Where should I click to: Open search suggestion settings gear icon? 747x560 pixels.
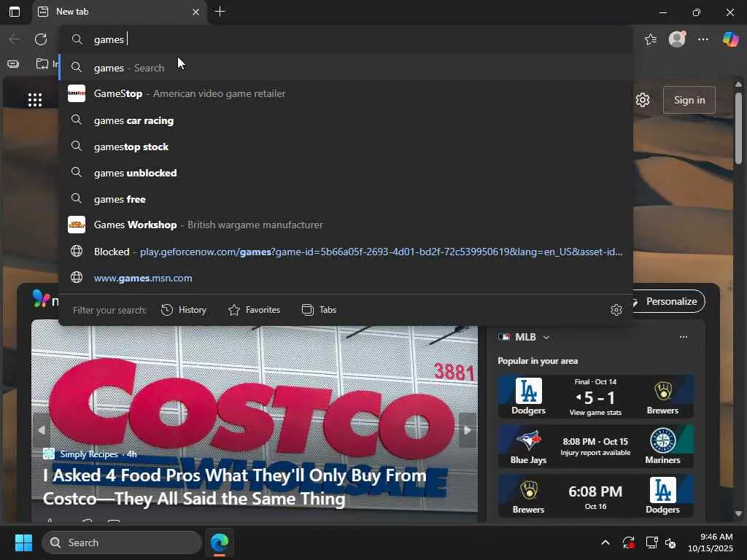pos(616,310)
